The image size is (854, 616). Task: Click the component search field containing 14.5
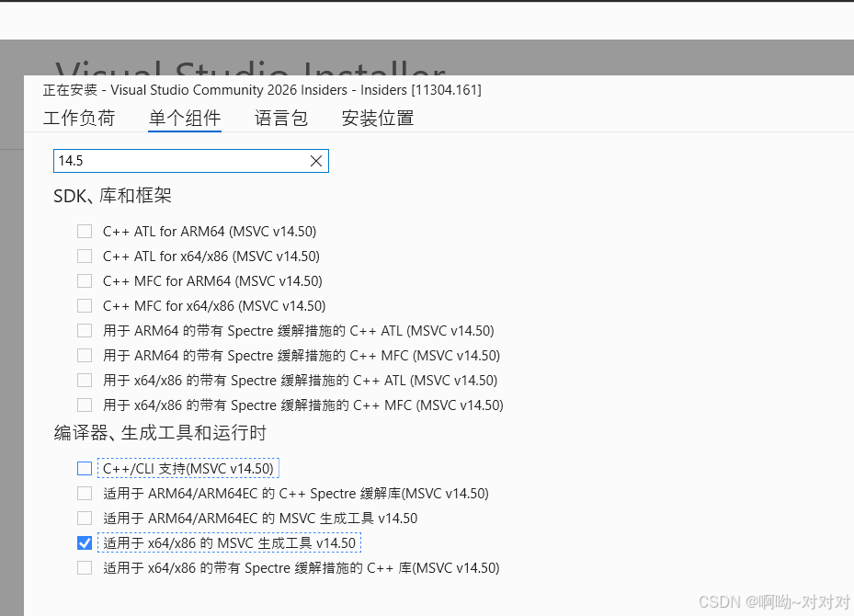190,161
